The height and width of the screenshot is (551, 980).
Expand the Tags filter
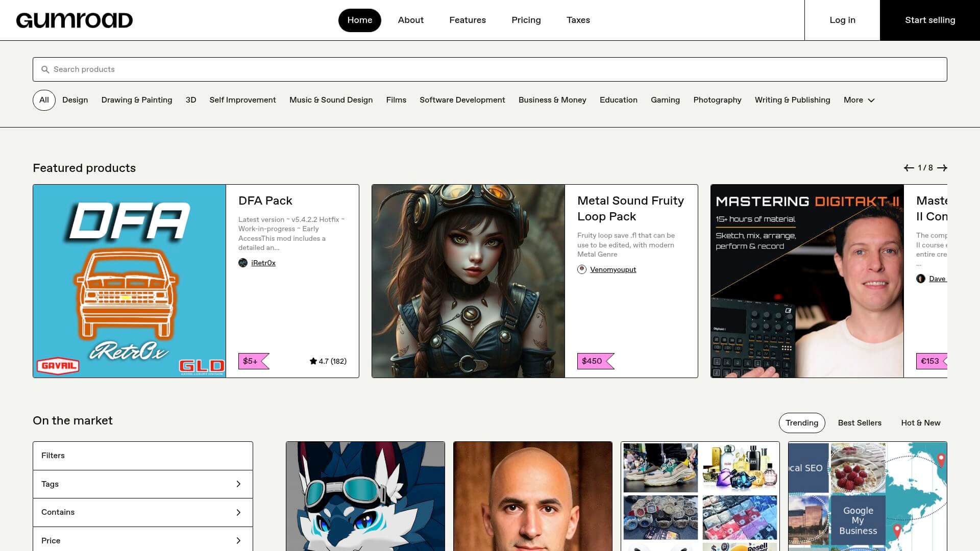tap(143, 484)
